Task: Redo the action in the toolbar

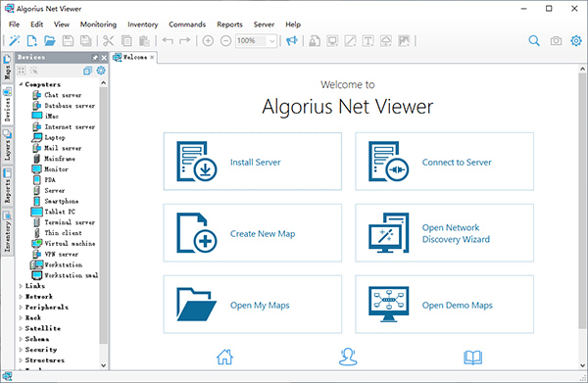Action: pyautogui.click(x=185, y=40)
